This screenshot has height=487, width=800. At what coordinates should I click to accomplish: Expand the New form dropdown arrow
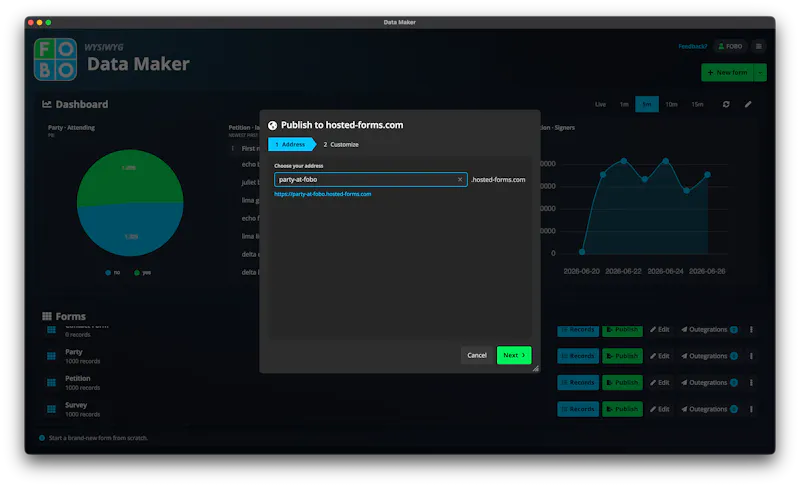tap(760, 72)
